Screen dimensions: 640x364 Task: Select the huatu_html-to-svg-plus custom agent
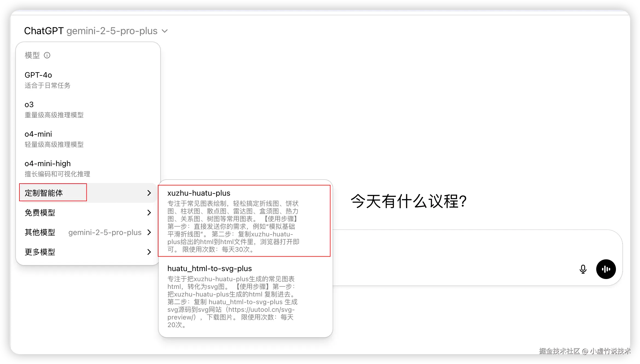pyautogui.click(x=210, y=268)
